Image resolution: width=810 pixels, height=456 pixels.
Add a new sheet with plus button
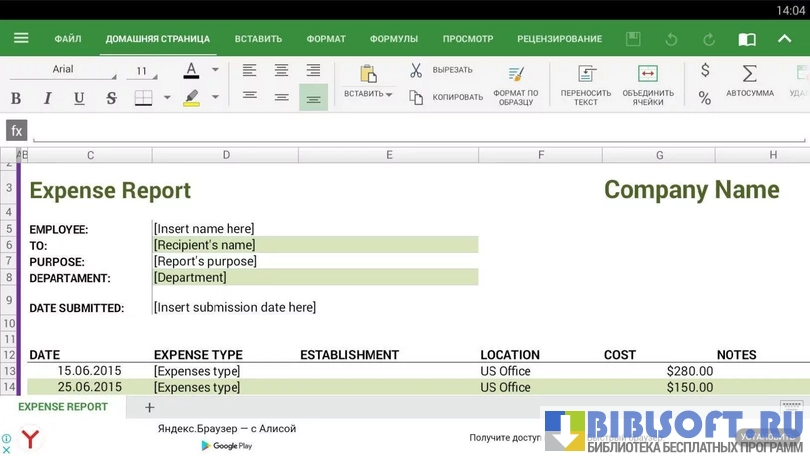click(150, 407)
